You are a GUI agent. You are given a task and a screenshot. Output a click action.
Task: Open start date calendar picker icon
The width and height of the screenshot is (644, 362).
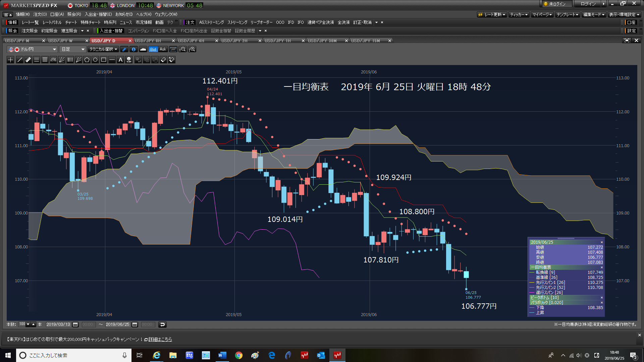pos(75,324)
